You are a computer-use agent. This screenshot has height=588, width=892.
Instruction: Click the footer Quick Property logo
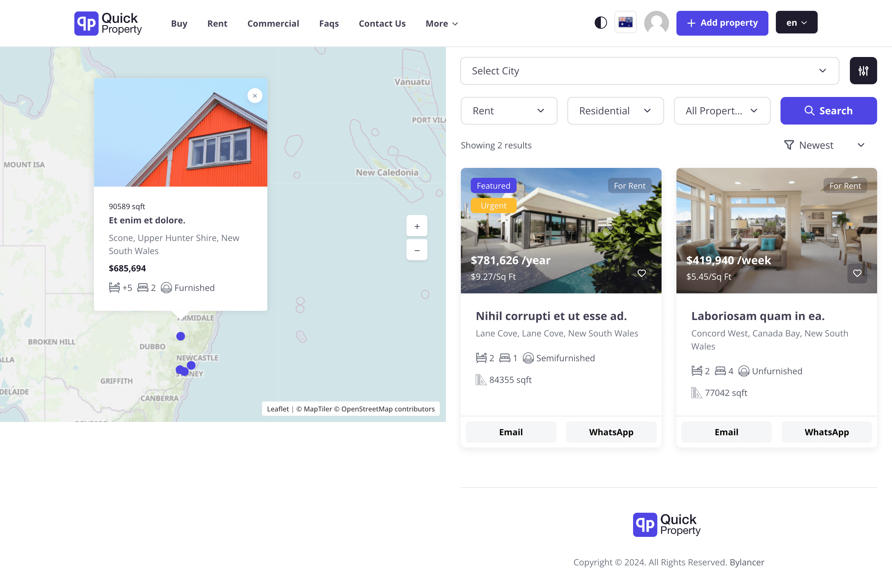[667, 524]
